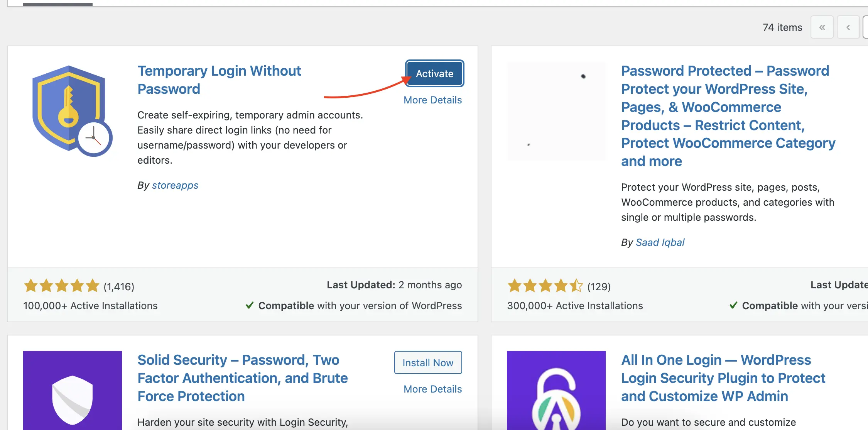The height and width of the screenshot is (430, 868).
Task: Click the Solid Security shield icon
Action: point(72,394)
